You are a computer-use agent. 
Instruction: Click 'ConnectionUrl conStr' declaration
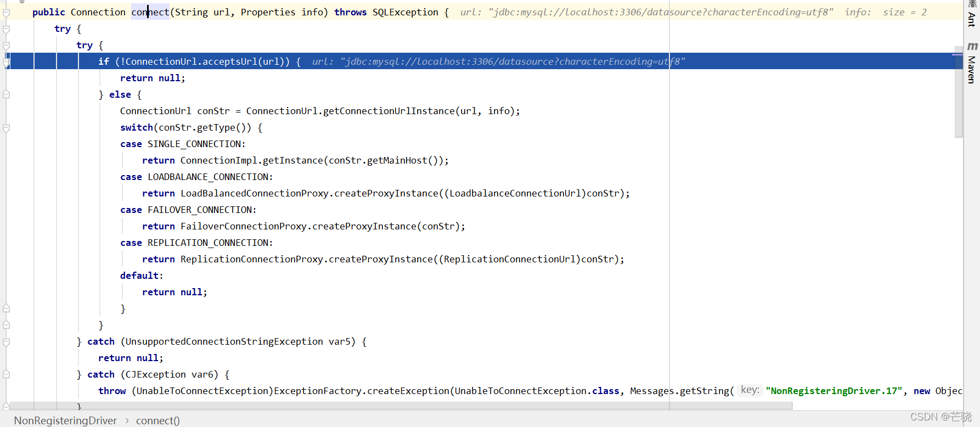point(175,111)
